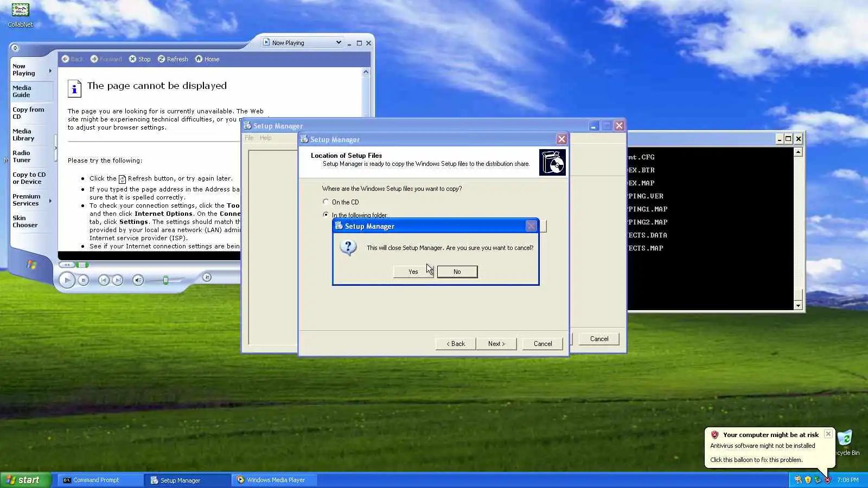Click the balloon text 'Click this balloon to fix this problem.'
This screenshot has height=488, width=868.
pos(756,460)
